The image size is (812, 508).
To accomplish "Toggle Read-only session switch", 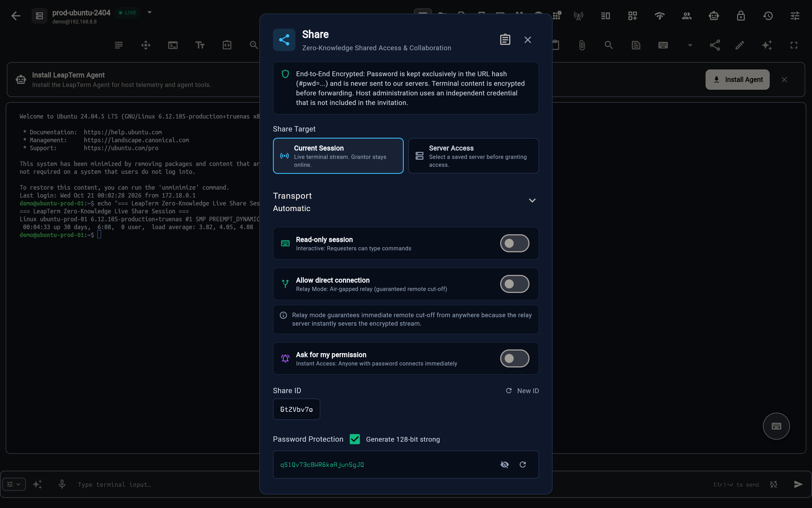I will (514, 243).
